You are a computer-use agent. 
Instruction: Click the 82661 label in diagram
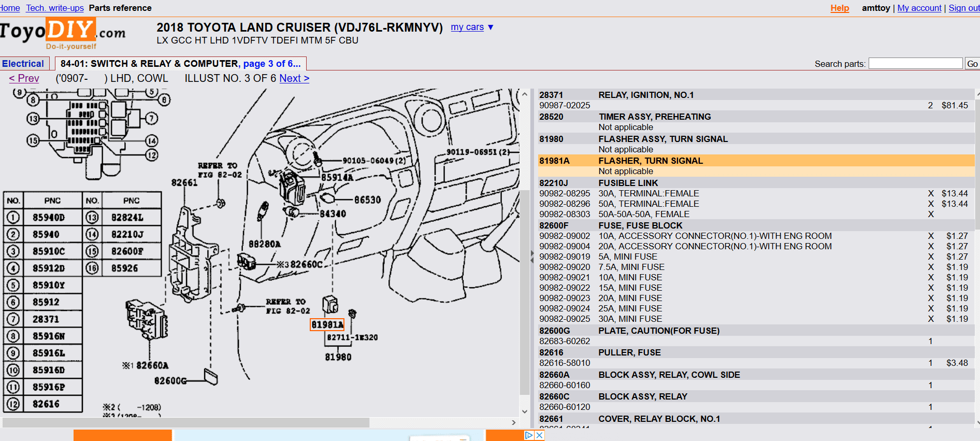184,182
